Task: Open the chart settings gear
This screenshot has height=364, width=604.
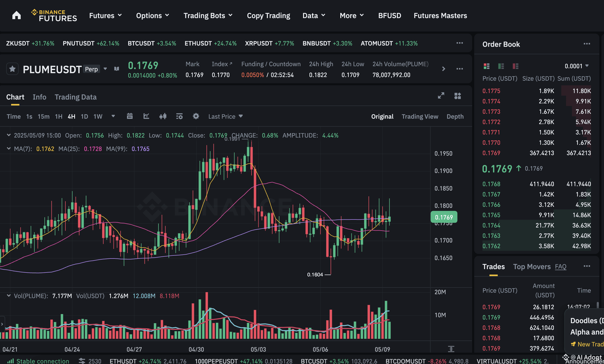Action: coord(196,116)
